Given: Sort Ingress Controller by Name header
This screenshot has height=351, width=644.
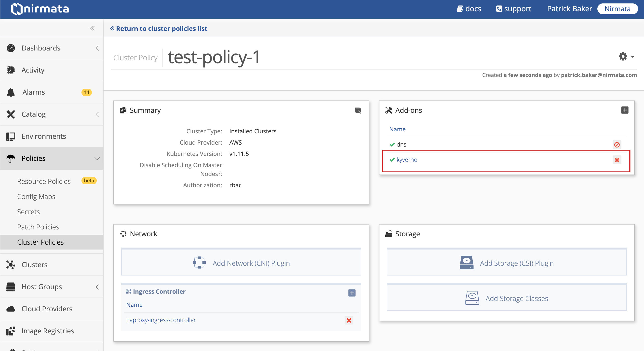Looking at the screenshot, I should click(134, 305).
